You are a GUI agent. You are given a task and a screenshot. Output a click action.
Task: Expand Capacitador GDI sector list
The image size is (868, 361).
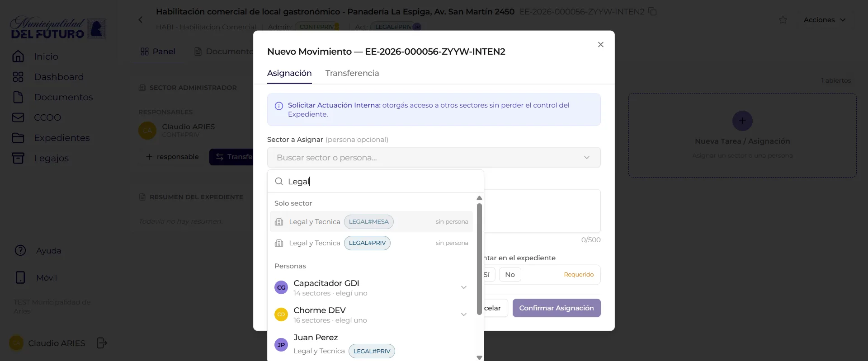coord(463,287)
